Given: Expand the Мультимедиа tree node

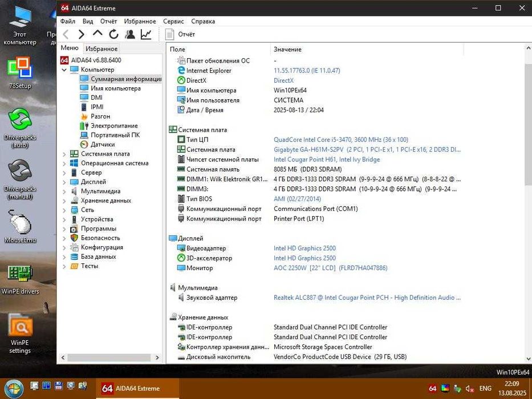Looking at the screenshot, I should tap(64, 192).
